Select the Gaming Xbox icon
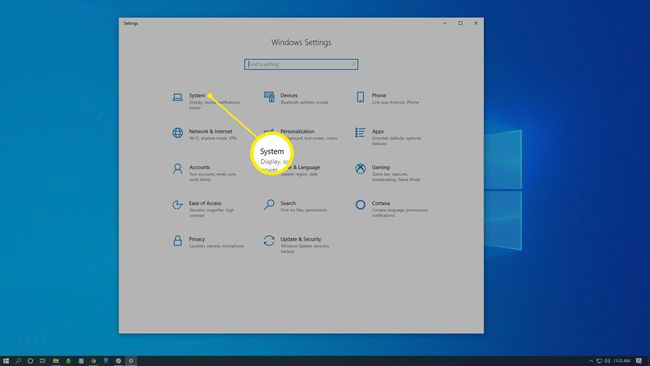 [360, 169]
